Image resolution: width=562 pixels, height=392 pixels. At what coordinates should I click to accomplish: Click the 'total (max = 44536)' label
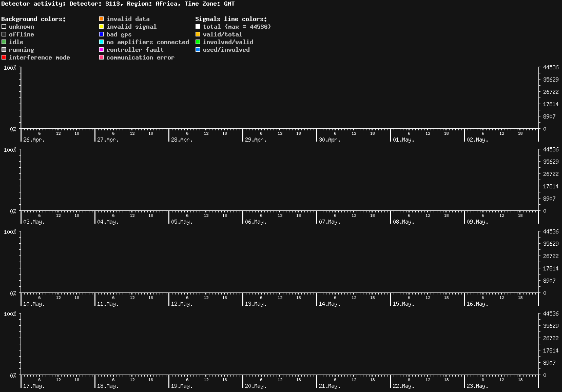[x=237, y=27]
